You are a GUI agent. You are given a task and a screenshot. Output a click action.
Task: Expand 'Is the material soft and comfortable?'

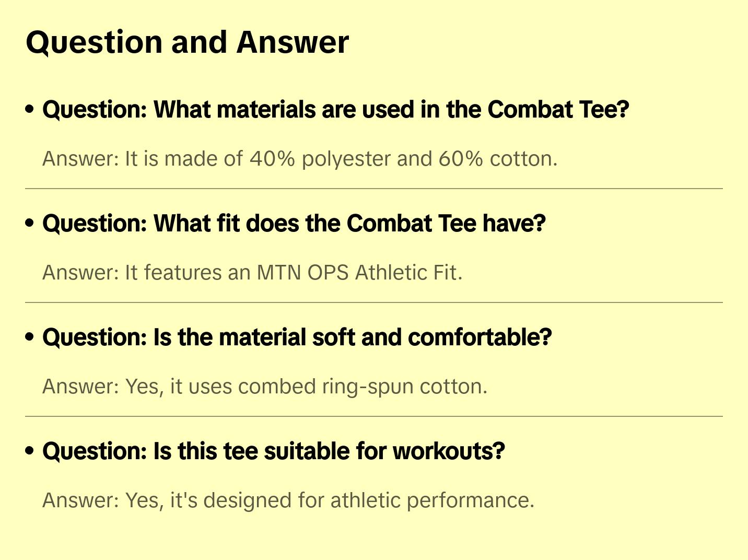tap(297, 337)
